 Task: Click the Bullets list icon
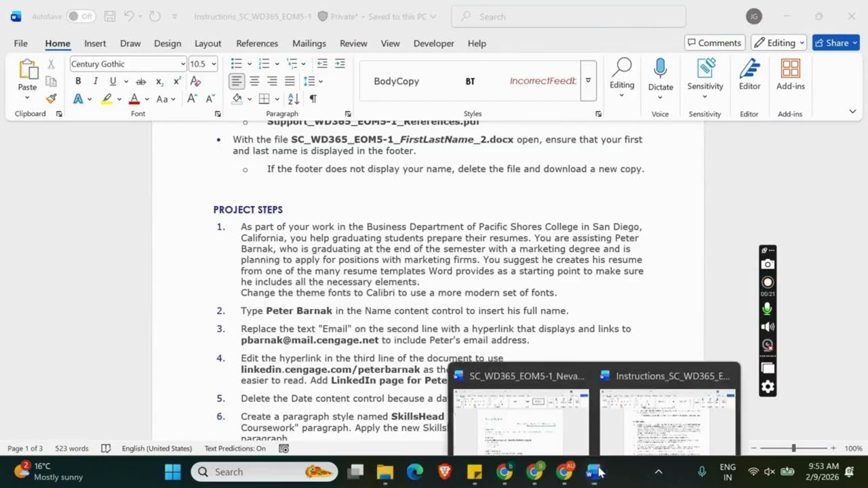[236, 64]
